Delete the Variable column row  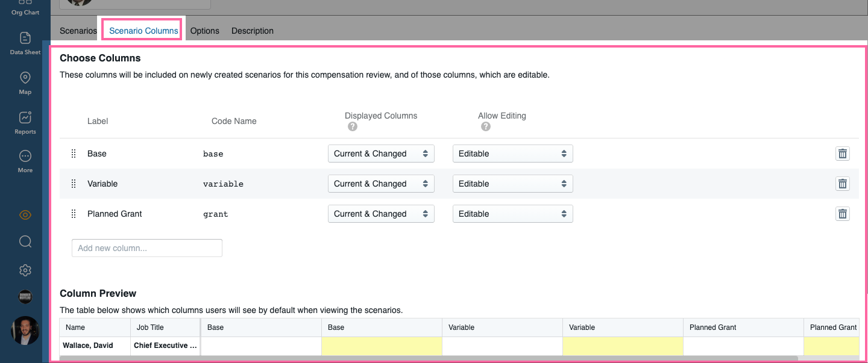click(843, 184)
